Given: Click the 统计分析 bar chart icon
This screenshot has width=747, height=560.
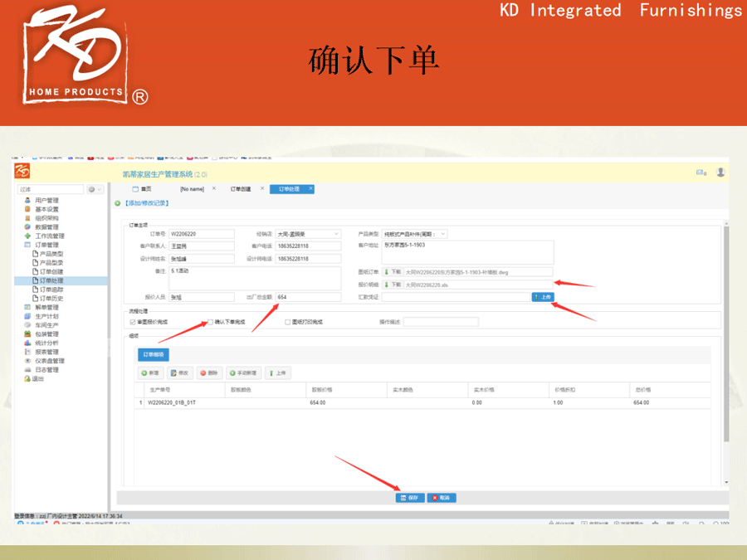Looking at the screenshot, I should (27, 343).
